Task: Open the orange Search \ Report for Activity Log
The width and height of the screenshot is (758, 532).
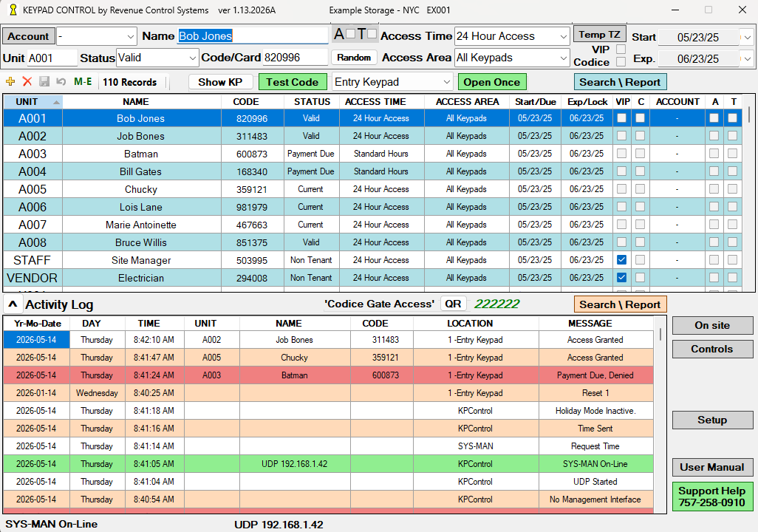Action: (x=620, y=304)
